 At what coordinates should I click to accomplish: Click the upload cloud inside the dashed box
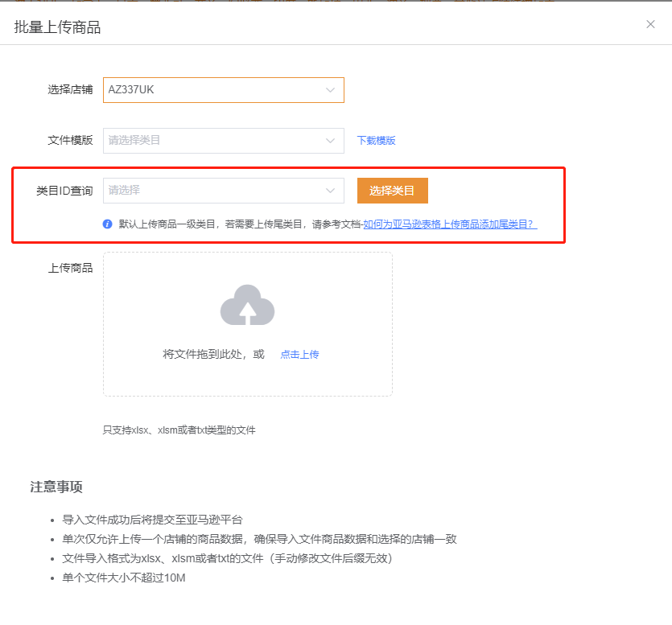click(x=247, y=306)
